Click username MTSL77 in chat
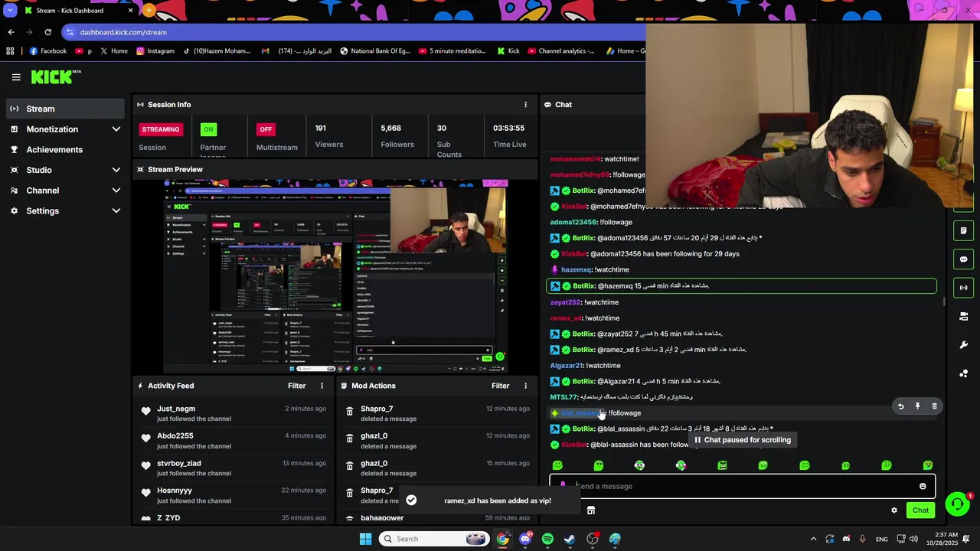 564,397
